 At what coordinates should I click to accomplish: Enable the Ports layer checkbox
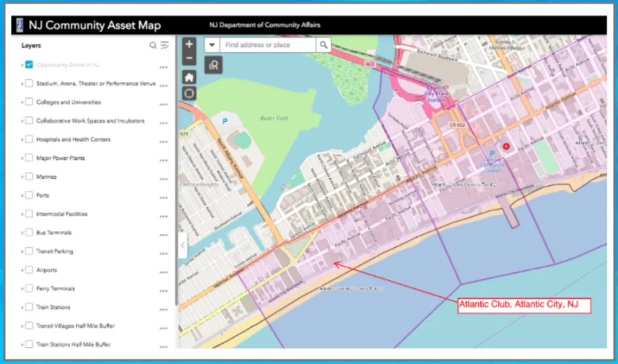(29, 195)
